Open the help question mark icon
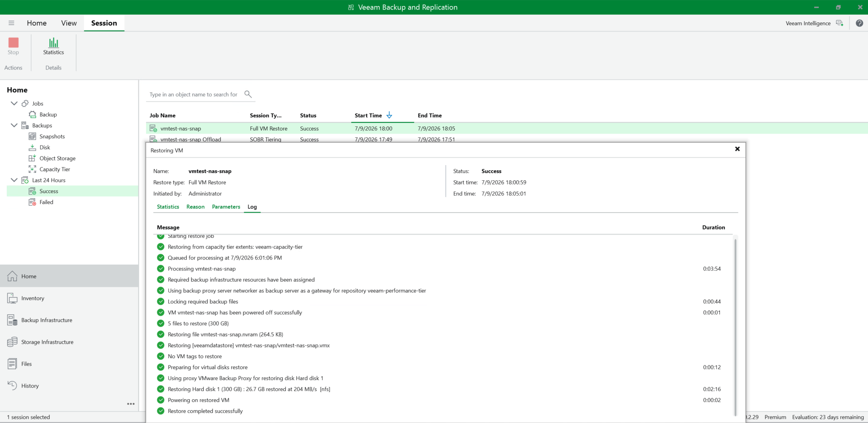Viewport: 868px width, 423px height. [x=859, y=23]
